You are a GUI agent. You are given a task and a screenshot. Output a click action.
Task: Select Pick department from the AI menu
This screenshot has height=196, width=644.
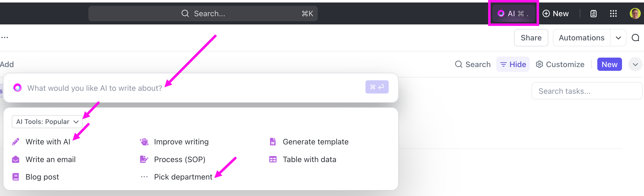183,177
